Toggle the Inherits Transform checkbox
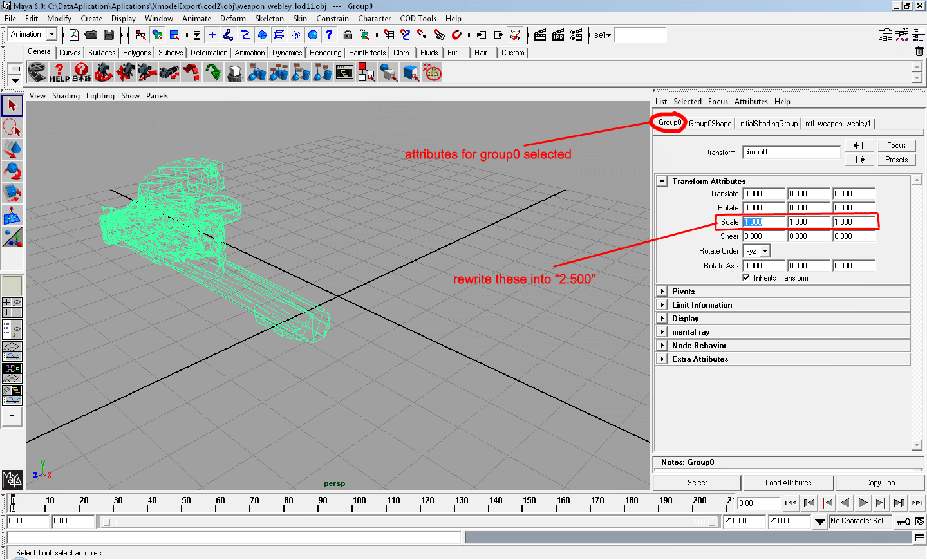Image resolution: width=927 pixels, height=560 pixels. (746, 278)
